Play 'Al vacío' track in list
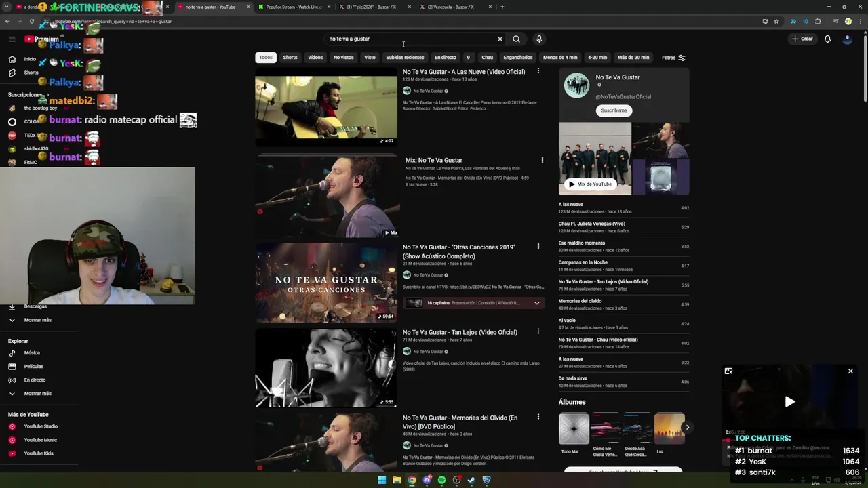 click(x=623, y=323)
